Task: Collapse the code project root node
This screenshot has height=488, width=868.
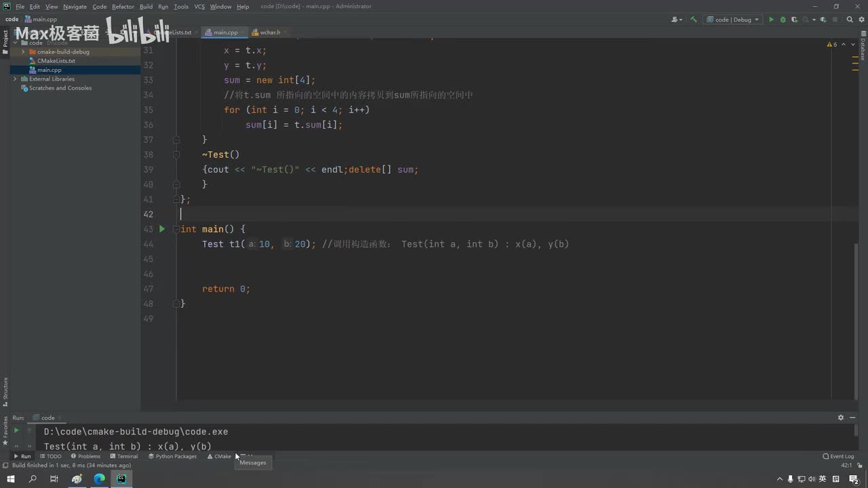Action: pyautogui.click(x=15, y=43)
